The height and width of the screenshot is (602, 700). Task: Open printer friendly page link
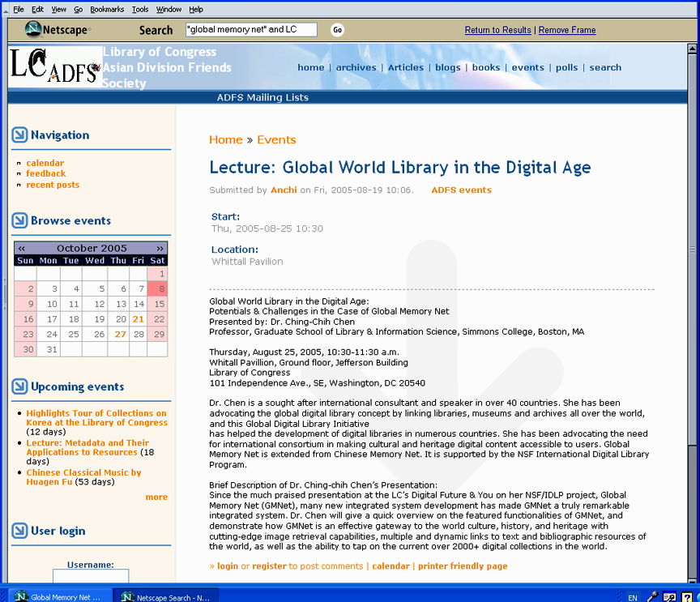(x=463, y=566)
